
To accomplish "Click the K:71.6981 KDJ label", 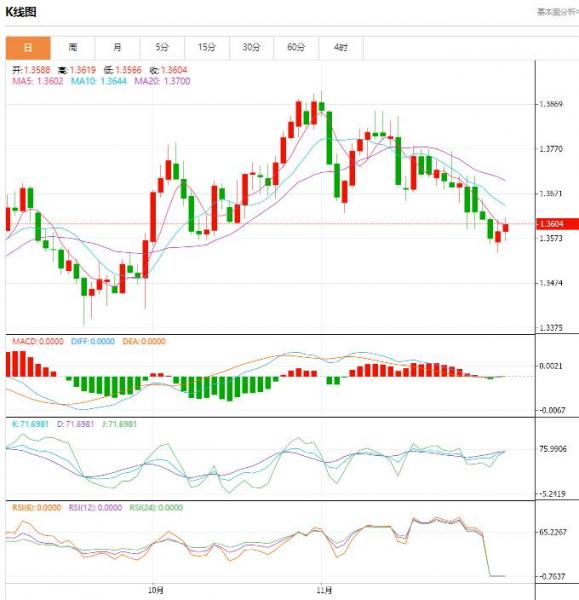I will pyautogui.click(x=30, y=424).
